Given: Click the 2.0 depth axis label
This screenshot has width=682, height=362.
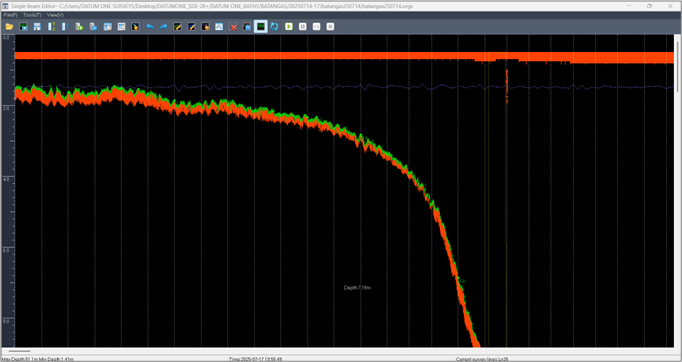Looking at the screenshot, I should coord(6,108).
